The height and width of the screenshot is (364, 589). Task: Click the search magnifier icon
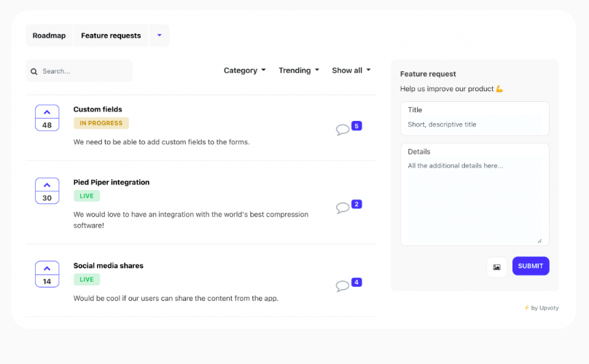[34, 71]
